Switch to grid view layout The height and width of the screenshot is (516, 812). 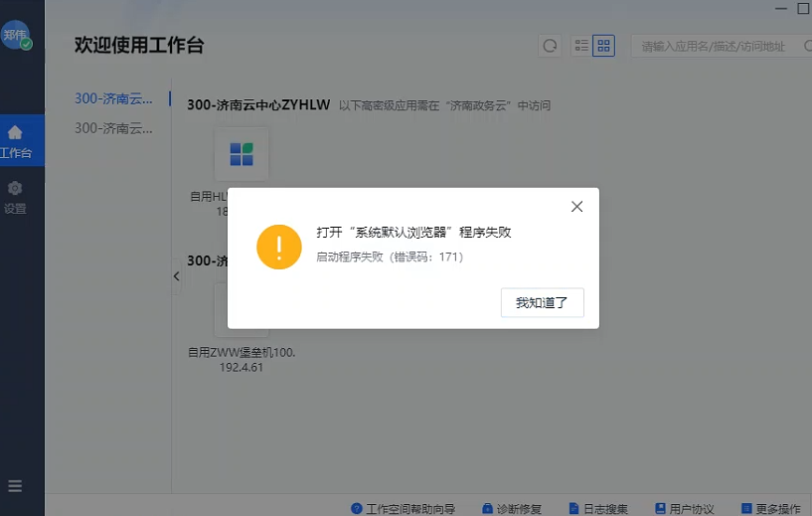pos(604,46)
